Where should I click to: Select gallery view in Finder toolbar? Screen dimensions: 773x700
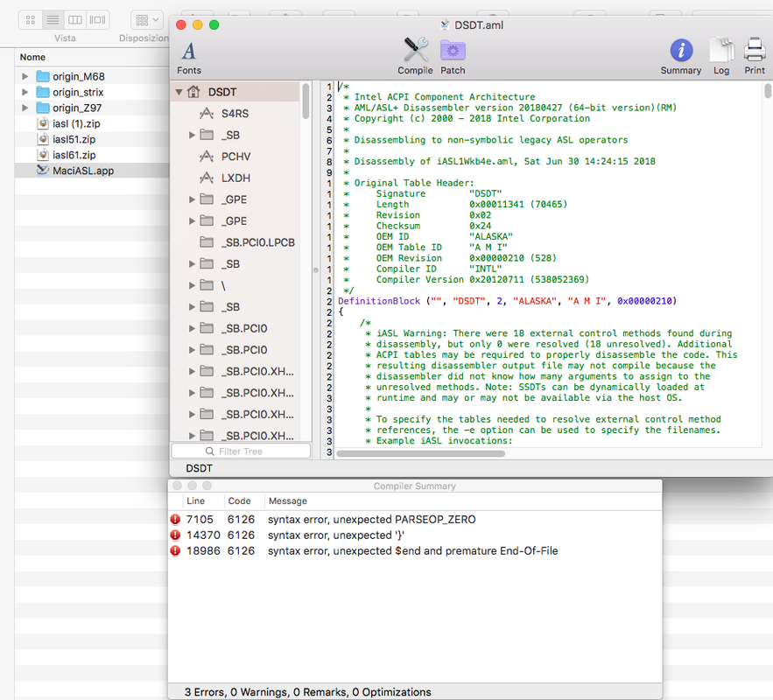98,20
